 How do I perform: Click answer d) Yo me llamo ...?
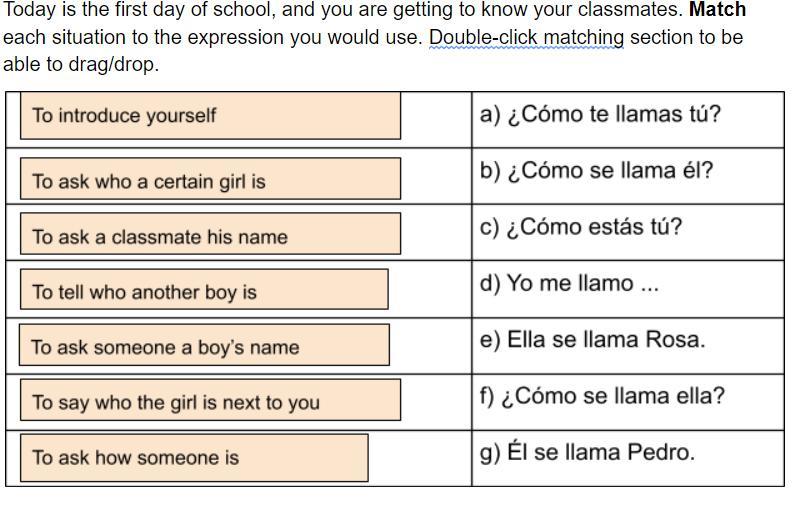[x=569, y=283]
